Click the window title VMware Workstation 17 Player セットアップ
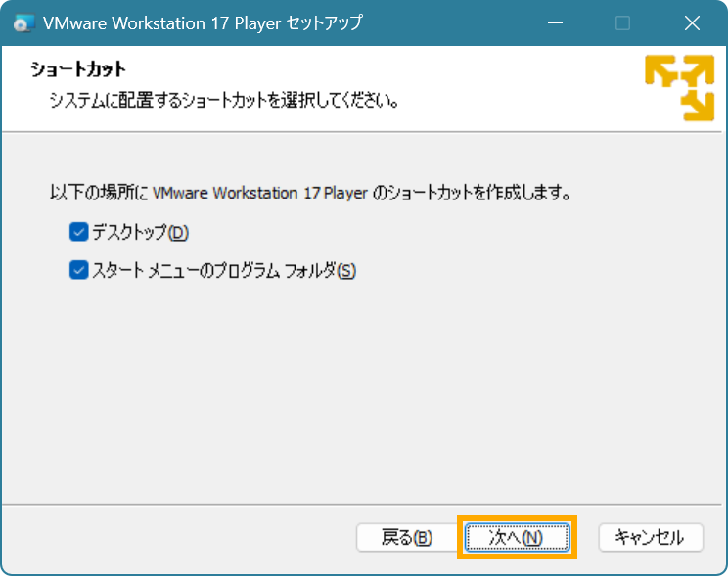Viewport: 728px width, 576px height. 203,22
